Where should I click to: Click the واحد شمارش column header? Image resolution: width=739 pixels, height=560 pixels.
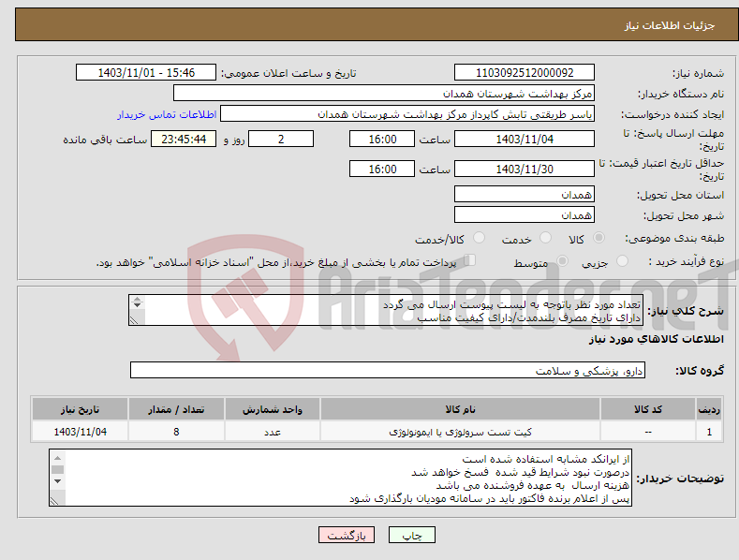[273, 409]
